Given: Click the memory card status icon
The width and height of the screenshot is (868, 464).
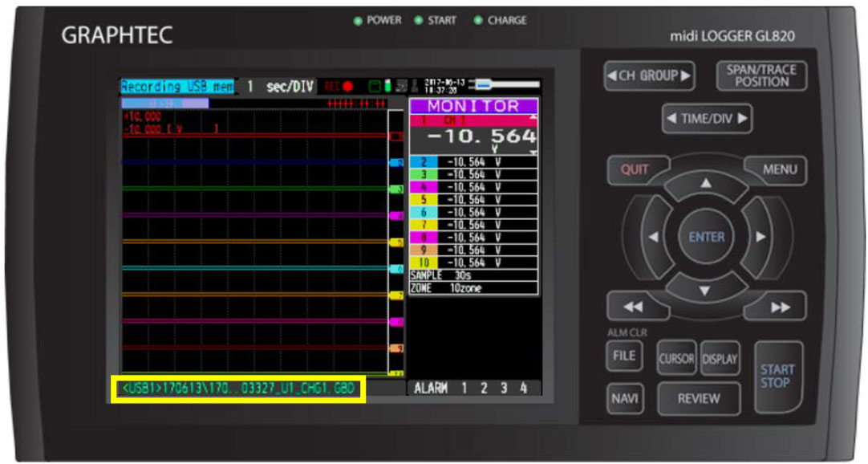Looking at the screenshot, I should point(375,86).
